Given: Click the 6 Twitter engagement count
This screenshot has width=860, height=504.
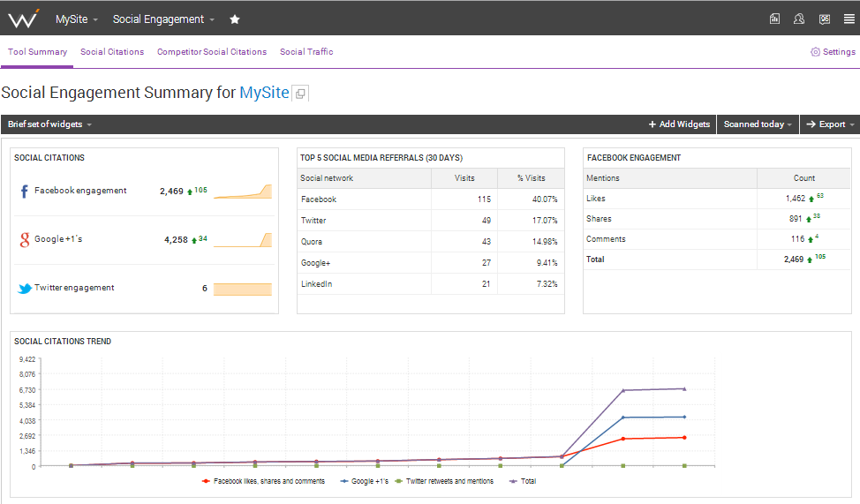Looking at the screenshot, I should click(205, 289).
